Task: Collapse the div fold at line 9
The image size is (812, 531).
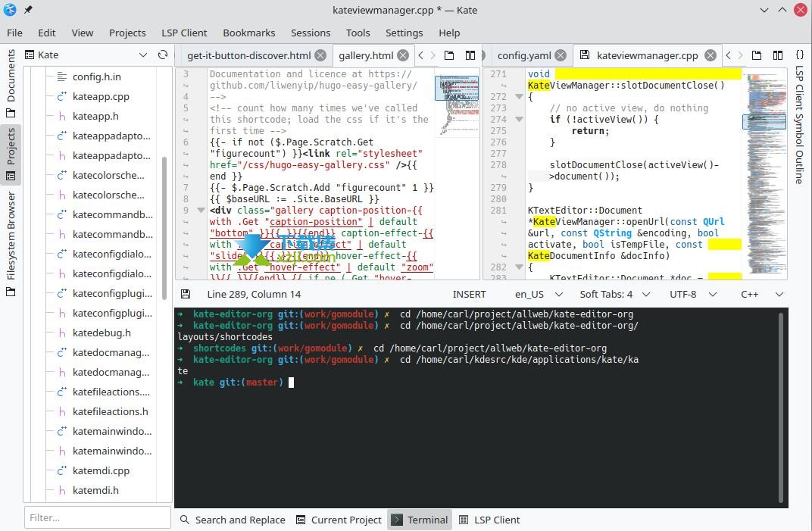Action: [201, 211]
